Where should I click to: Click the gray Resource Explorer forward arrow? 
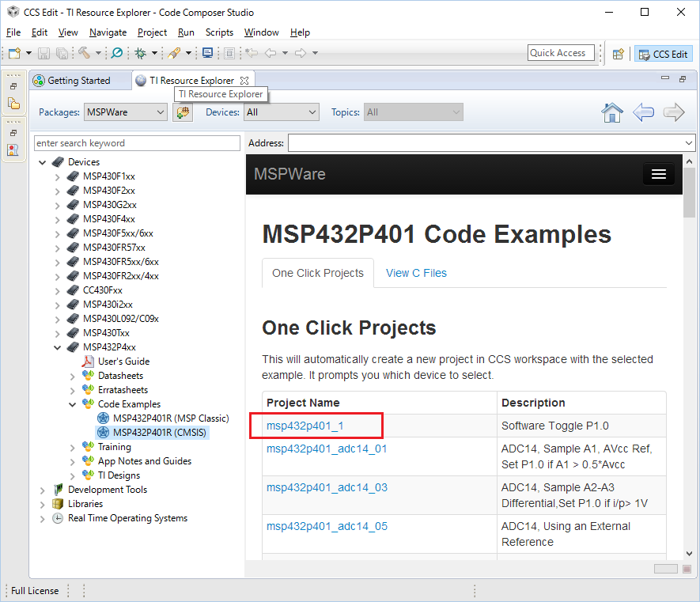click(x=674, y=112)
